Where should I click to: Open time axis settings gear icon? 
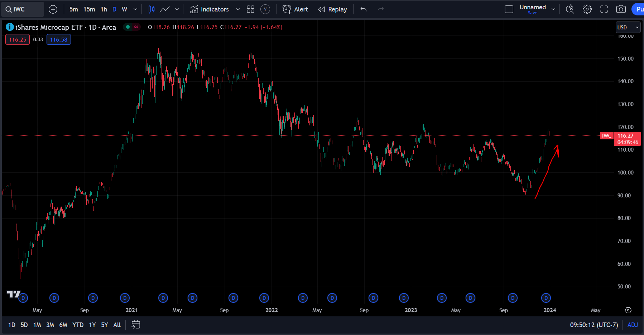click(x=628, y=310)
